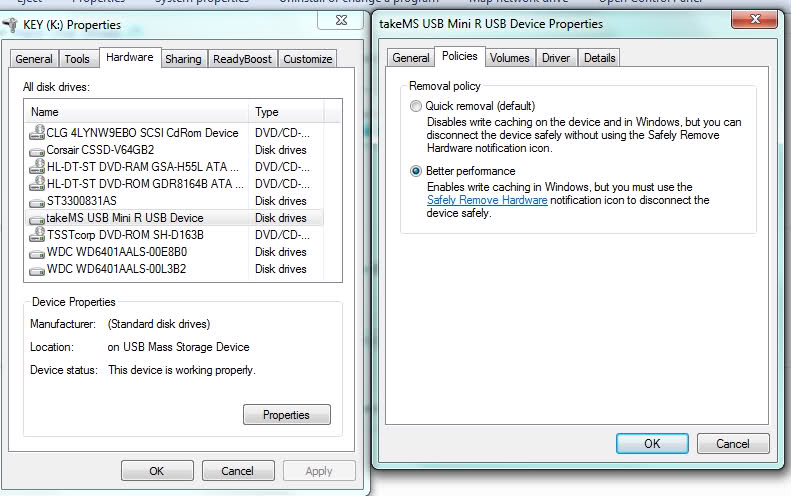Click the CLG SCSI CdRom drive icon
The width and height of the screenshot is (791, 496).
(37, 133)
